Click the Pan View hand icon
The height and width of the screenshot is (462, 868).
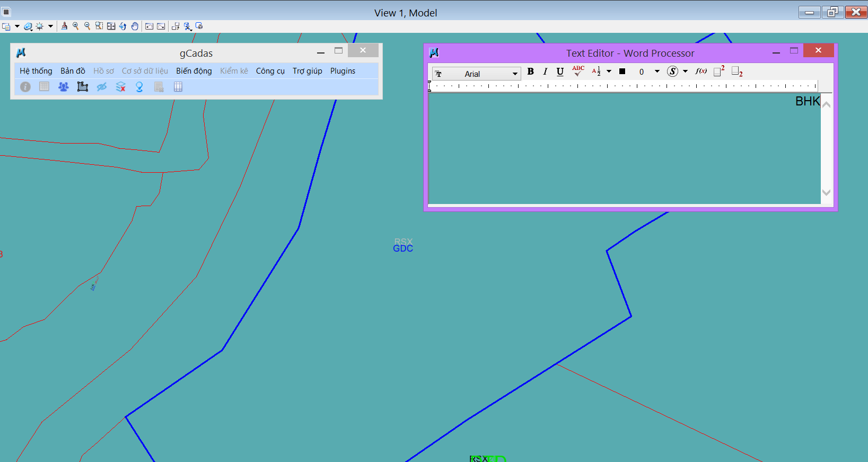pyautogui.click(x=135, y=26)
